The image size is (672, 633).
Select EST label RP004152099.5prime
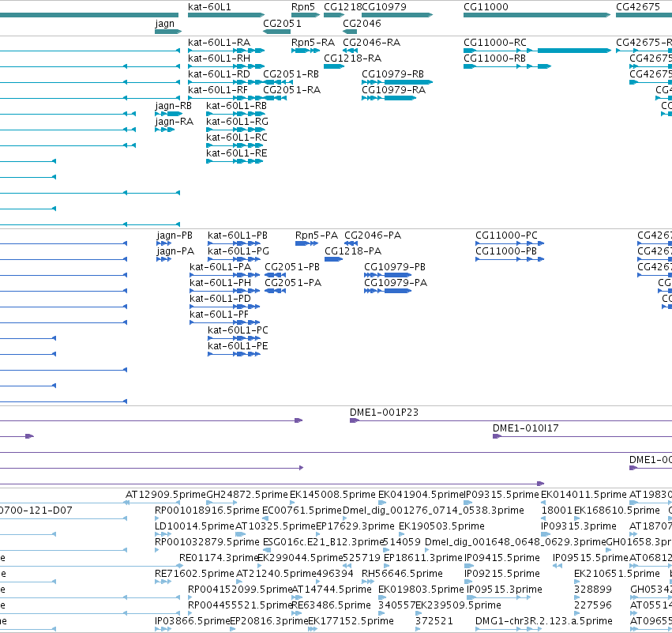click(240, 590)
